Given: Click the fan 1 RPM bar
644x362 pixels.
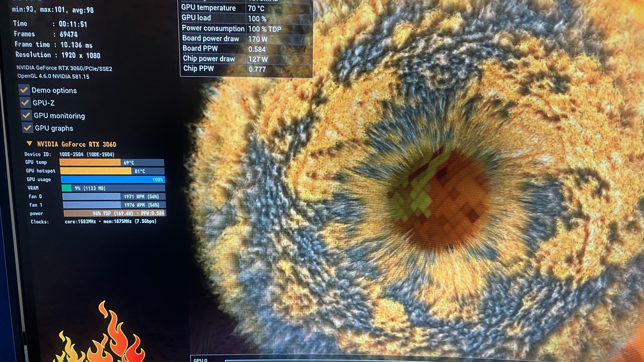Looking at the screenshot, I should click(114, 205).
